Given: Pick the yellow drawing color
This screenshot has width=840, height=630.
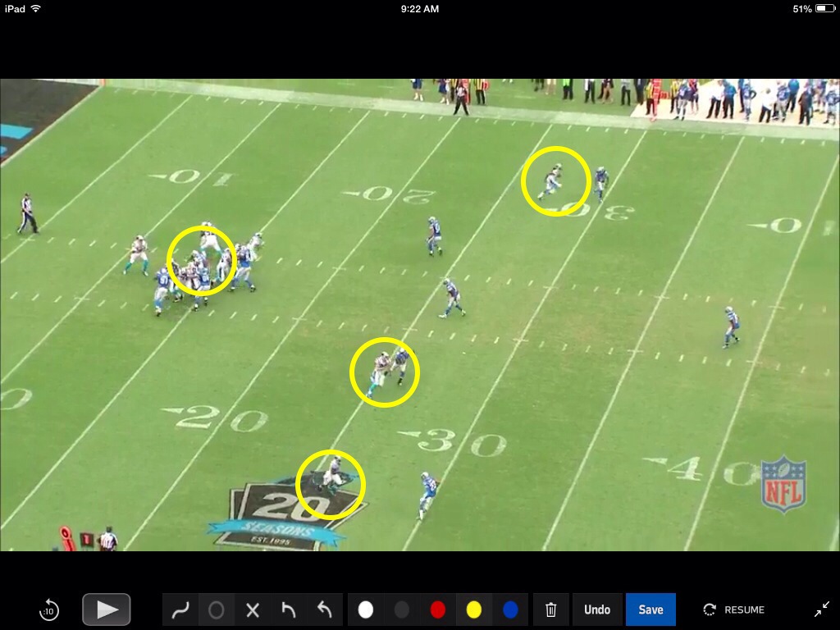Looking at the screenshot, I should (x=473, y=609).
